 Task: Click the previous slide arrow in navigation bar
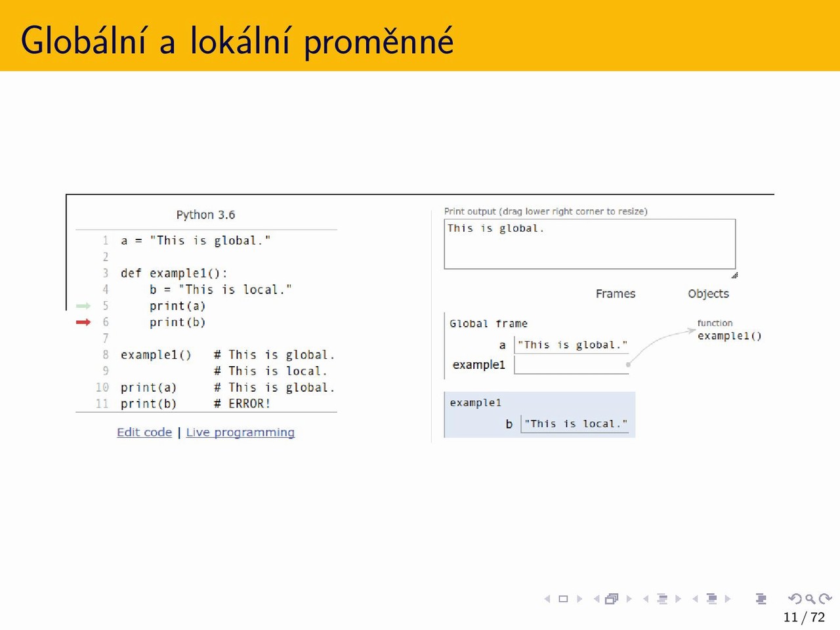(x=547, y=598)
